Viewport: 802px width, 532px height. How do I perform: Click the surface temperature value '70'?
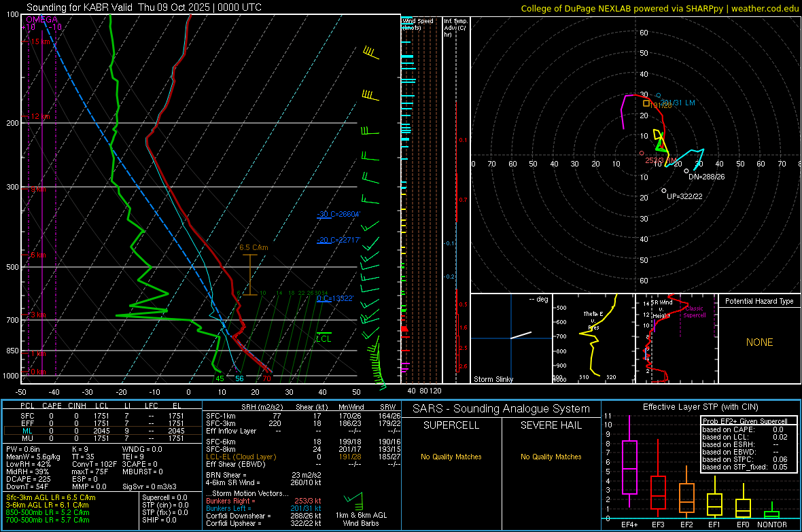pos(266,378)
